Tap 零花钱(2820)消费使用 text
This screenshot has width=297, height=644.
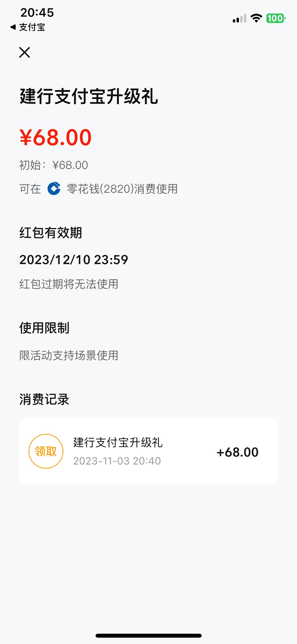122,189
